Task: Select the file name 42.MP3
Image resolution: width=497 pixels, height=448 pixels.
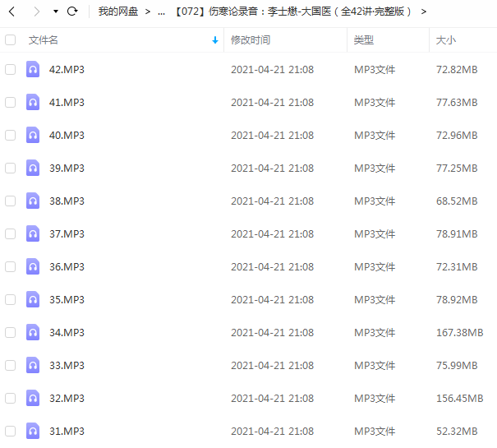Action: pos(67,70)
